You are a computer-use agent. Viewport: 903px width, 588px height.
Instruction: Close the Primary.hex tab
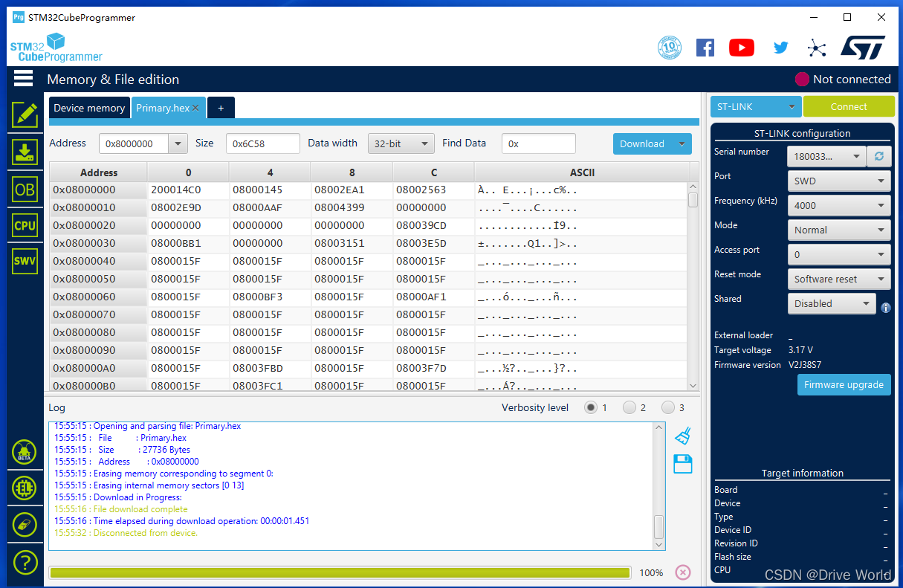pos(196,108)
